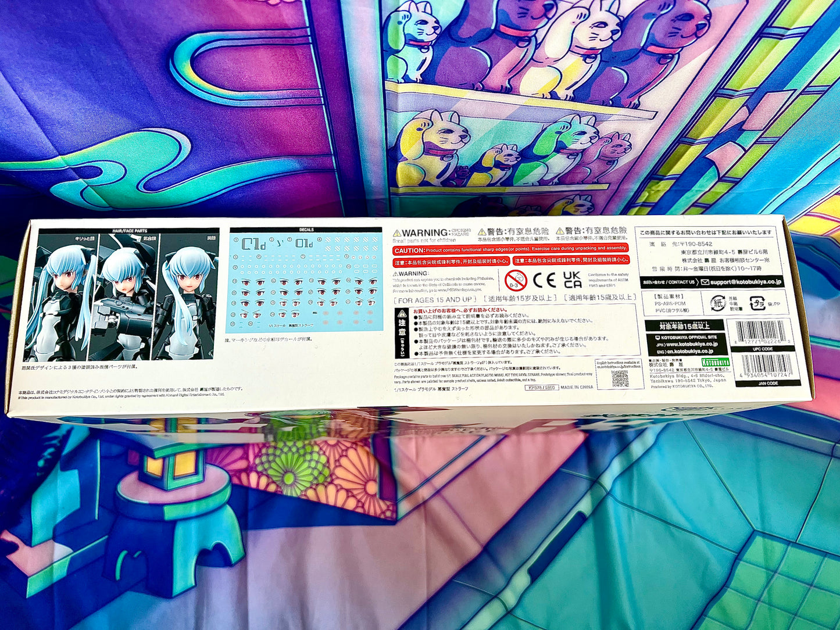
Task: Click the KP378 product code box
Action: [541, 387]
